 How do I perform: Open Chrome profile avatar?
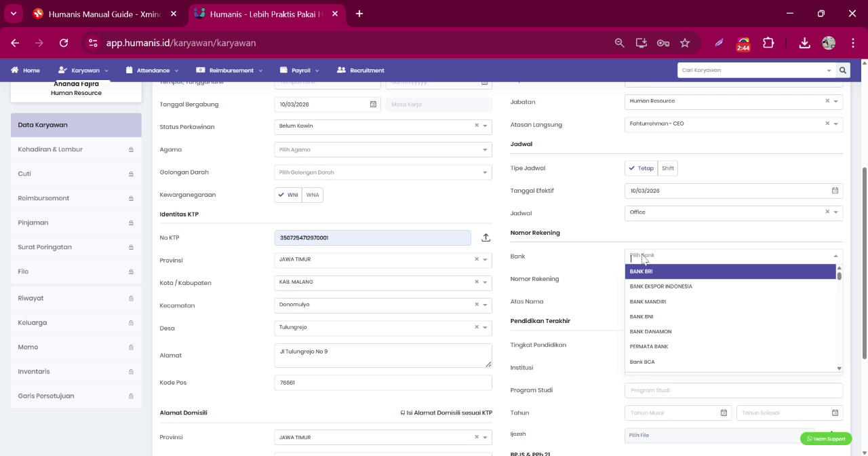(829, 43)
